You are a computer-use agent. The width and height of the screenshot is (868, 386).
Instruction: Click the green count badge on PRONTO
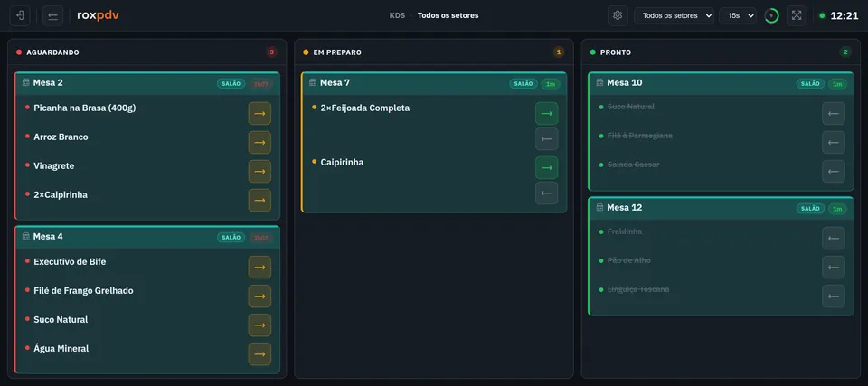(845, 52)
